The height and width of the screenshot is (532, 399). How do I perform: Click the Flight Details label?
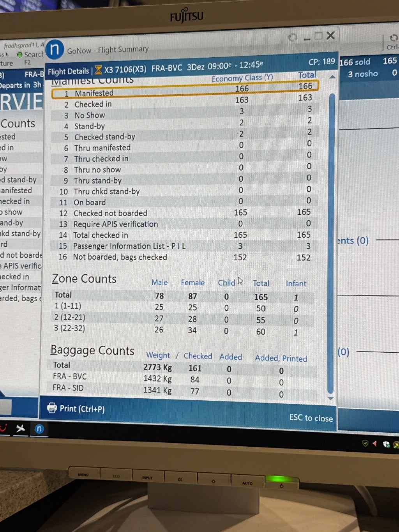(x=68, y=71)
